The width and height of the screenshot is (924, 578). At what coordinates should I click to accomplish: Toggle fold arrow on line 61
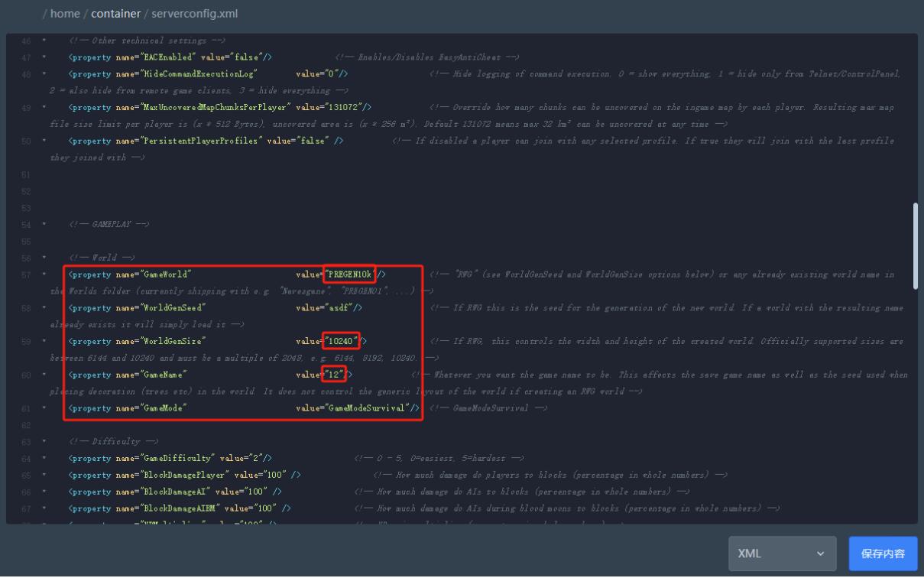(x=44, y=408)
